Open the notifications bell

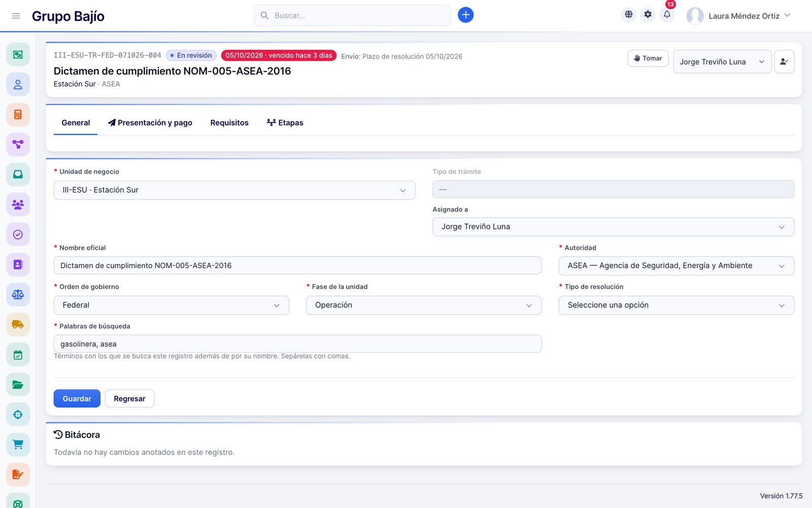point(667,15)
